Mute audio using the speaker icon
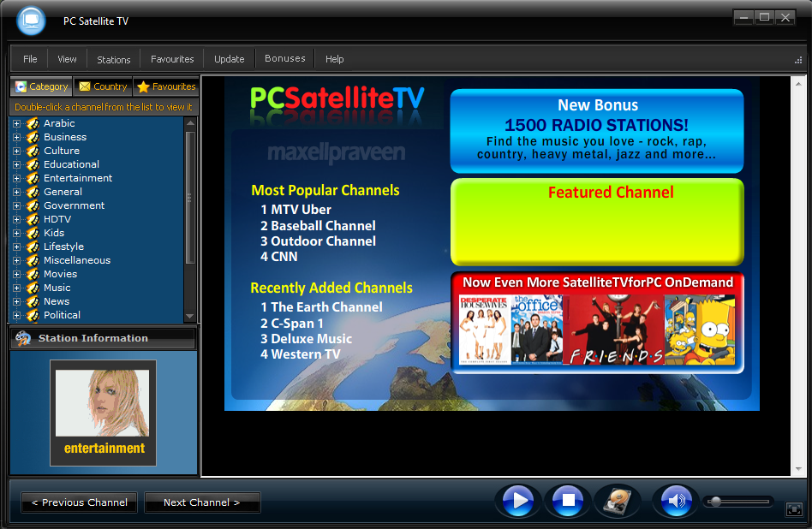 tap(677, 501)
